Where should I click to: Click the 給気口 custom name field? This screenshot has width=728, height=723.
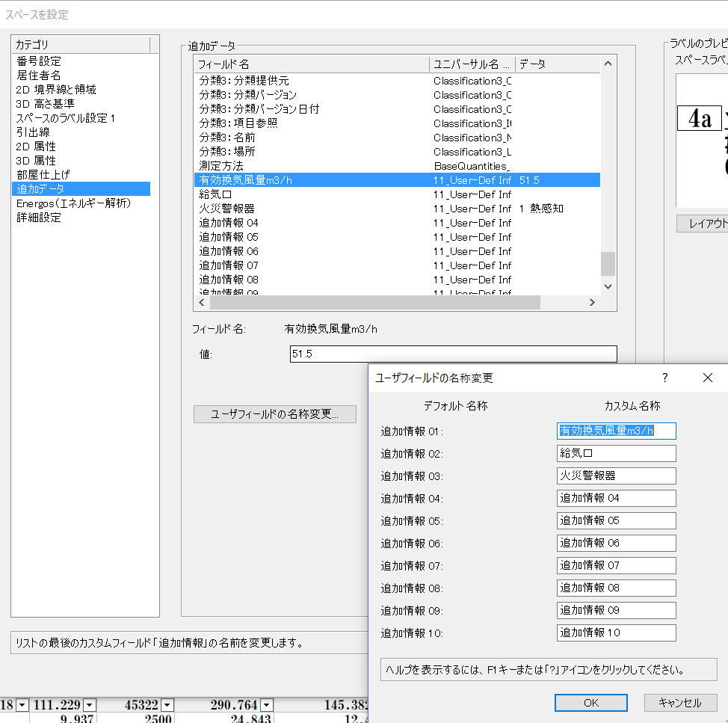pyautogui.click(x=616, y=453)
